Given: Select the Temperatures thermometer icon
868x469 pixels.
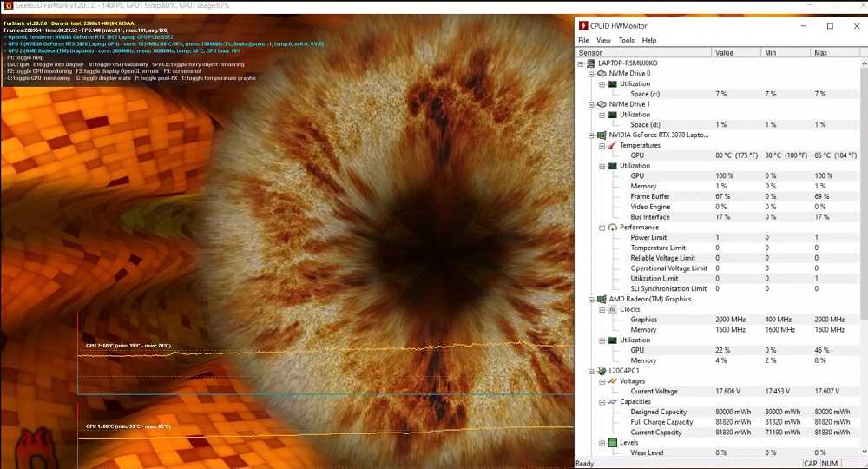Looking at the screenshot, I should coord(612,145).
